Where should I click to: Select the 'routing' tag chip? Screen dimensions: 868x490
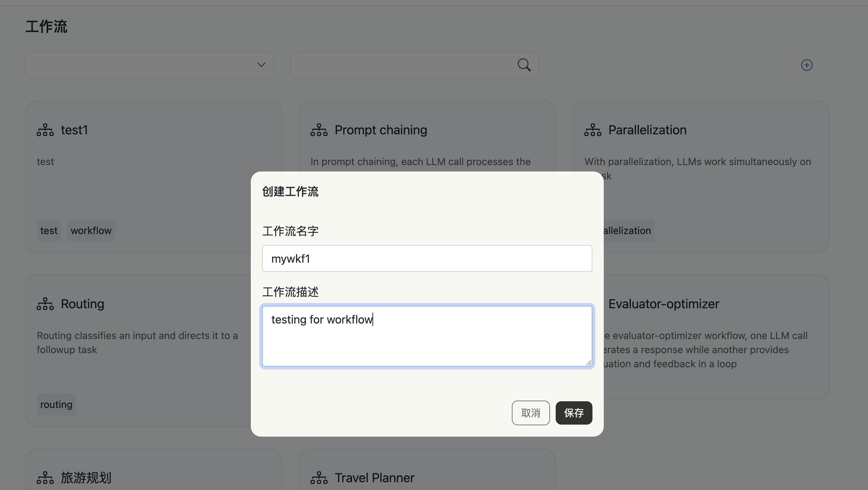click(x=56, y=404)
